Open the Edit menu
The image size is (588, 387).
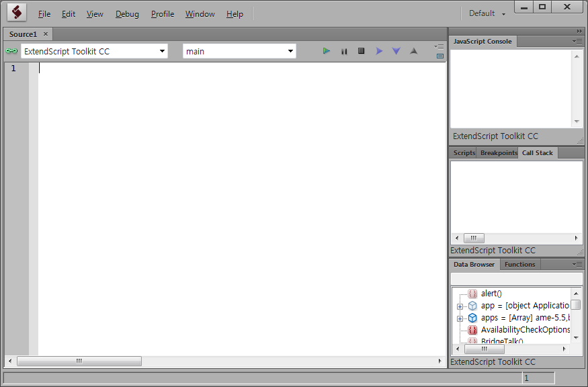(x=69, y=14)
